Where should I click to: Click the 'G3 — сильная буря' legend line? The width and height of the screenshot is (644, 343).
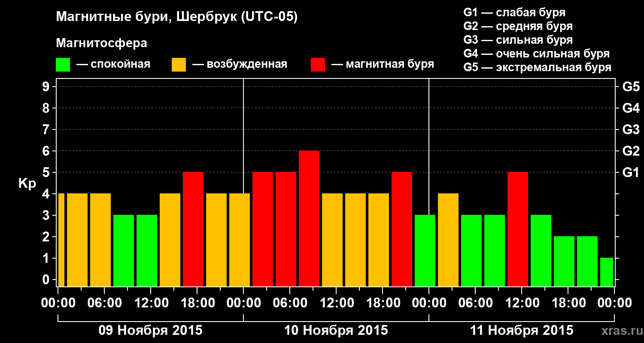click(x=518, y=40)
